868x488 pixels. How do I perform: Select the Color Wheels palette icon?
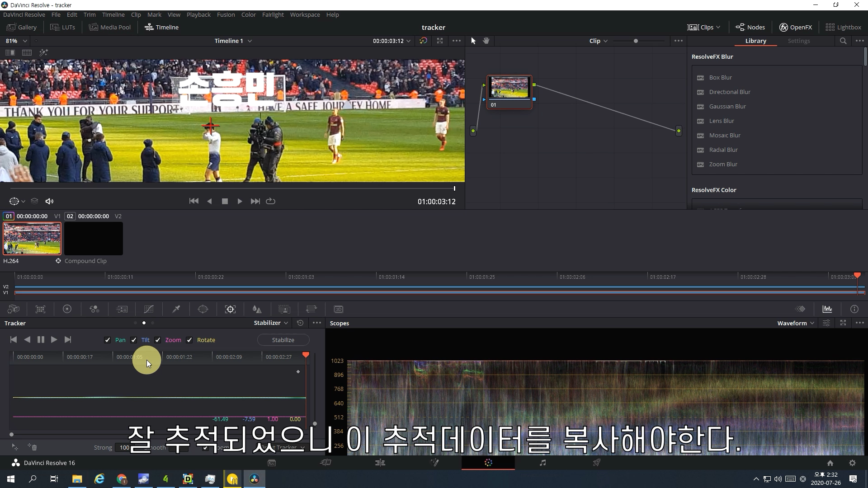(x=67, y=309)
